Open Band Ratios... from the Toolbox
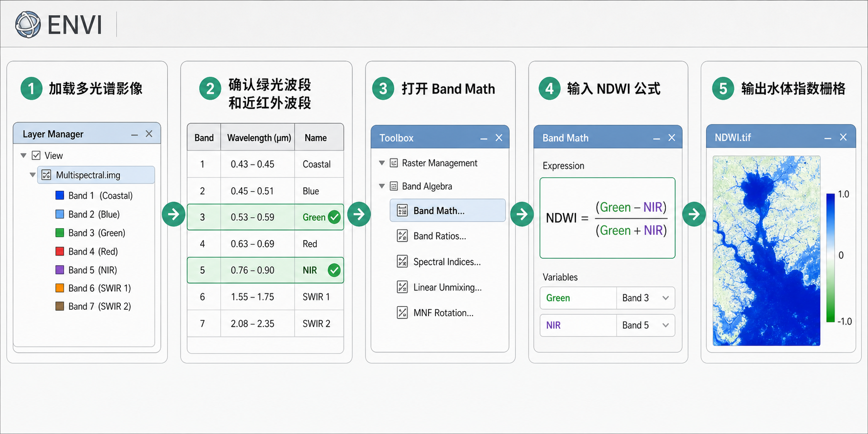The width and height of the screenshot is (868, 434). (x=439, y=236)
